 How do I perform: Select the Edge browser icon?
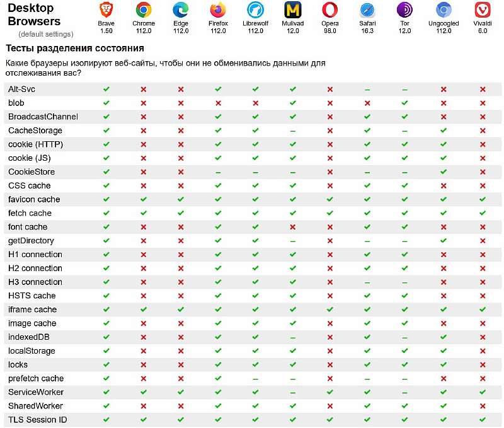[x=181, y=11]
